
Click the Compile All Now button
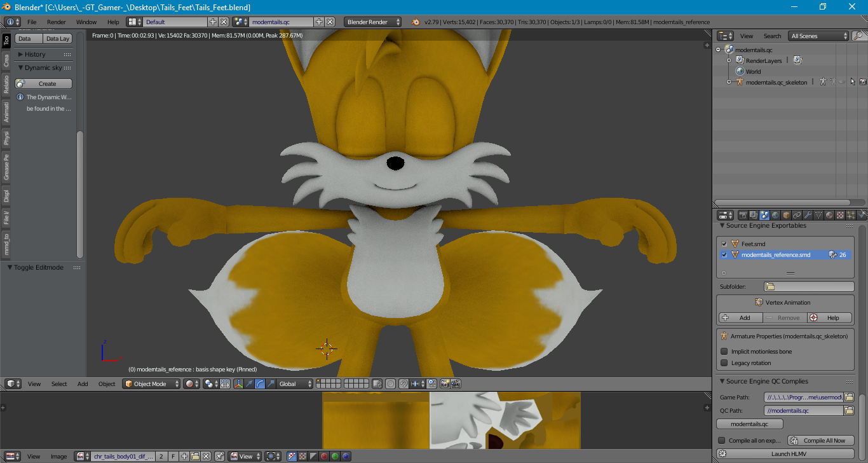click(x=820, y=441)
